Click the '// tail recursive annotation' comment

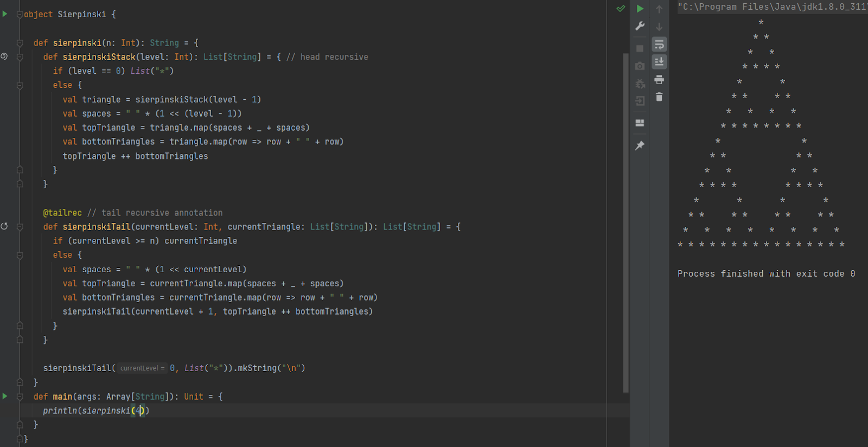click(x=155, y=213)
